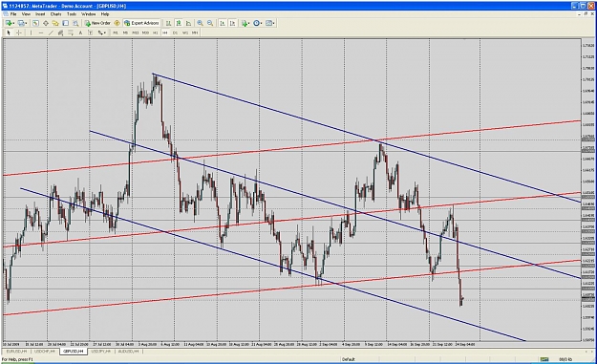Screen dimensions: 597x364
Task: Open the Tools menu
Action: 72,13
